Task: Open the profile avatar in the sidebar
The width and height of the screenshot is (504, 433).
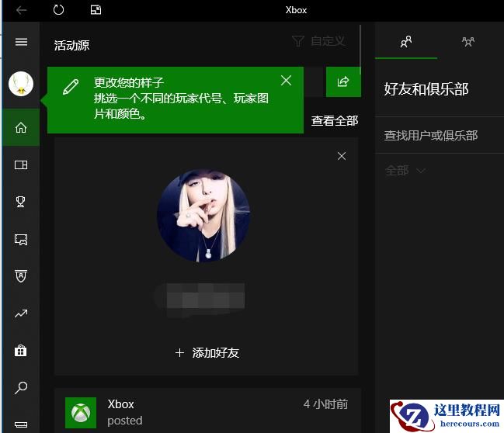Action: 21,84
